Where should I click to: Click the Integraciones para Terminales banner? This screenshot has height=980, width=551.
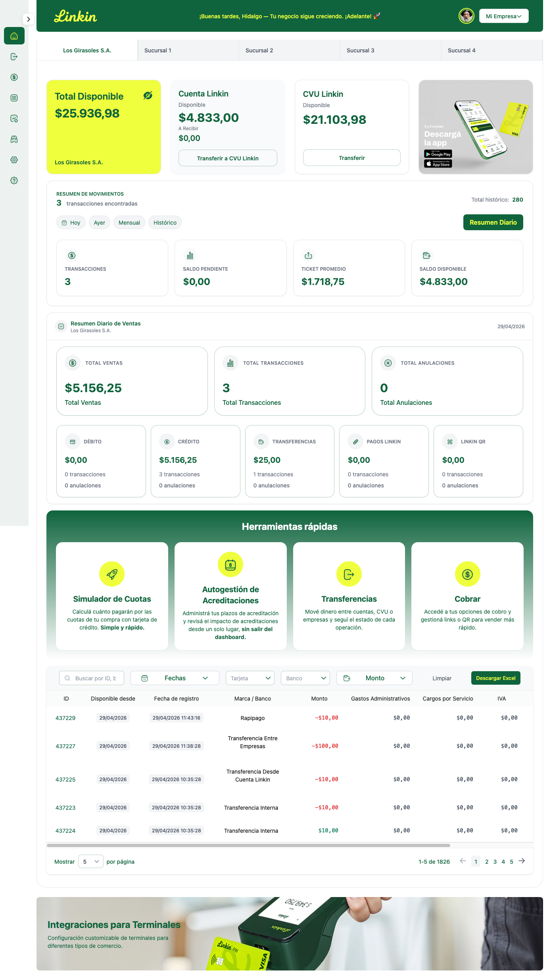point(290,934)
